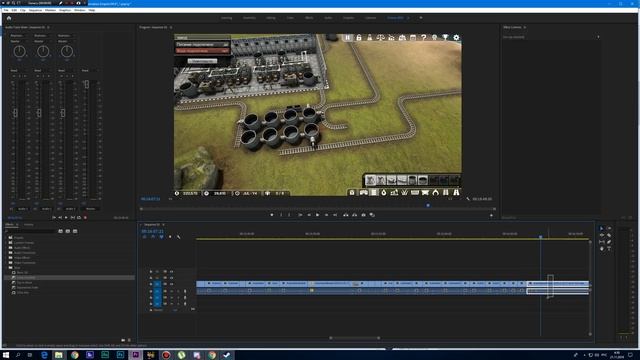Click the Lift button in Program monitor
The image size is (640, 360).
tap(346, 215)
